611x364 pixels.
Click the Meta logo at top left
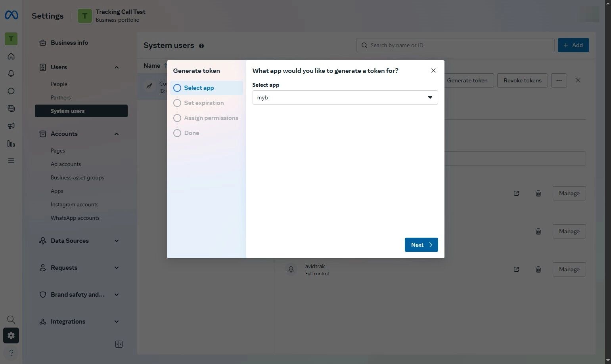pos(11,15)
